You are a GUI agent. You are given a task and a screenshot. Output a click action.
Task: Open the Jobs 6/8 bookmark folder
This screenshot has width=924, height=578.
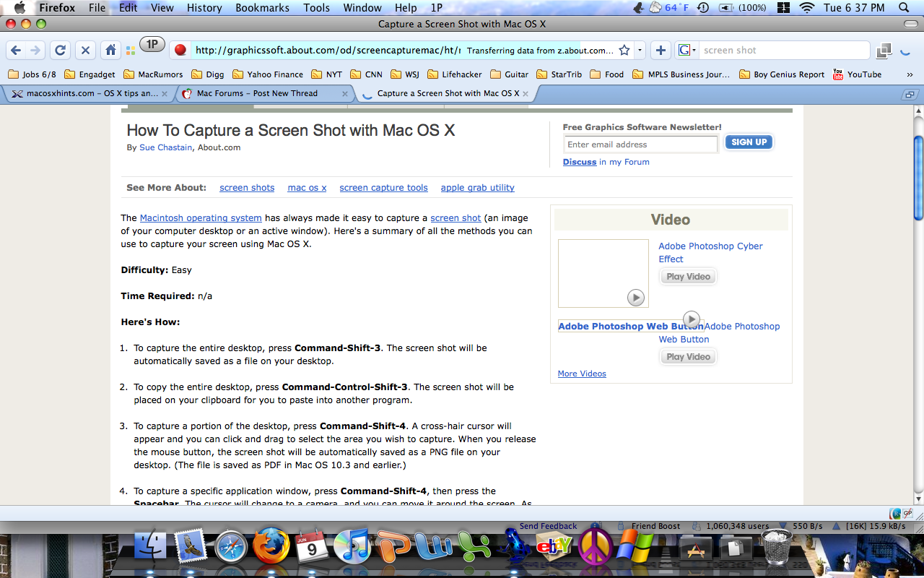pyautogui.click(x=32, y=74)
